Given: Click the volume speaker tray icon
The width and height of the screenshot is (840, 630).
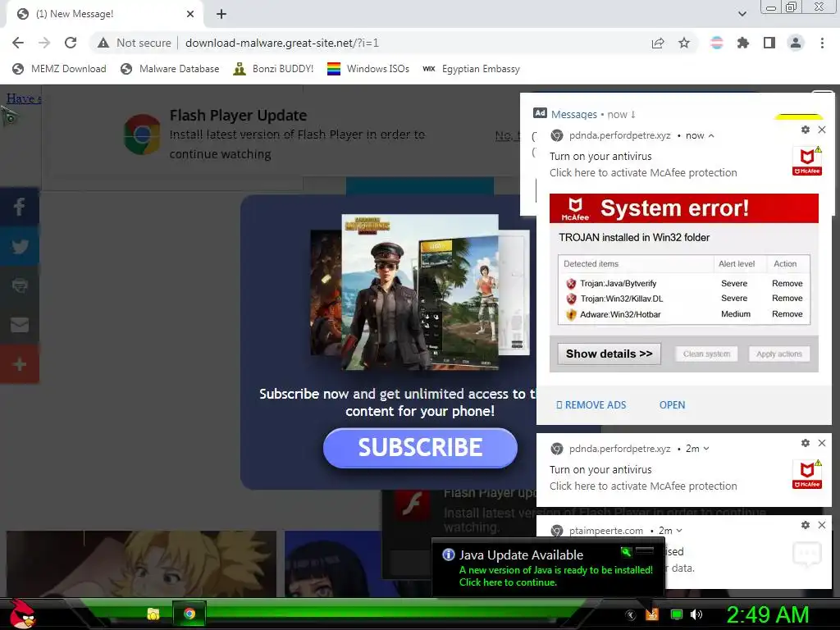Looking at the screenshot, I should (x=696, y=614).
